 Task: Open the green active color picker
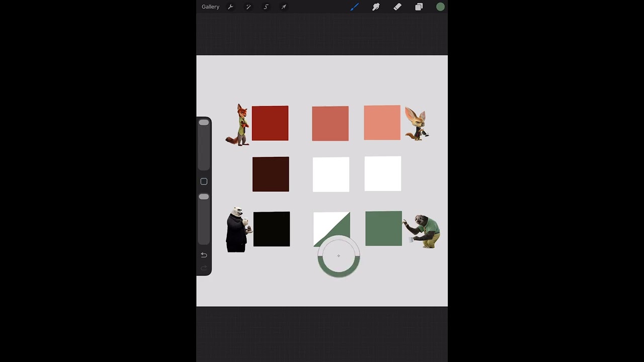pyautogui.click(x=440, y=7)
